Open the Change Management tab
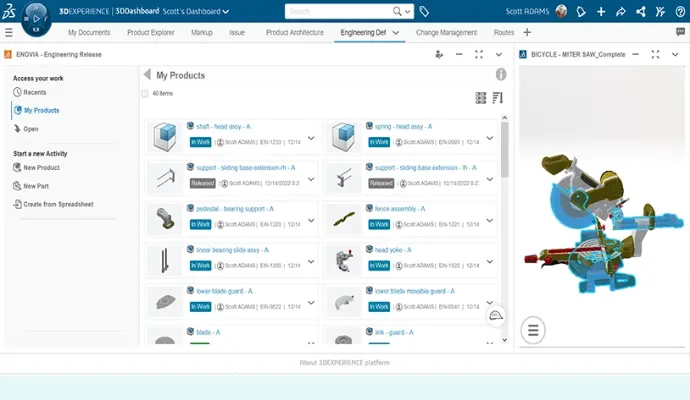This screenshot has height=400, width=690. (x=446, y=33)
